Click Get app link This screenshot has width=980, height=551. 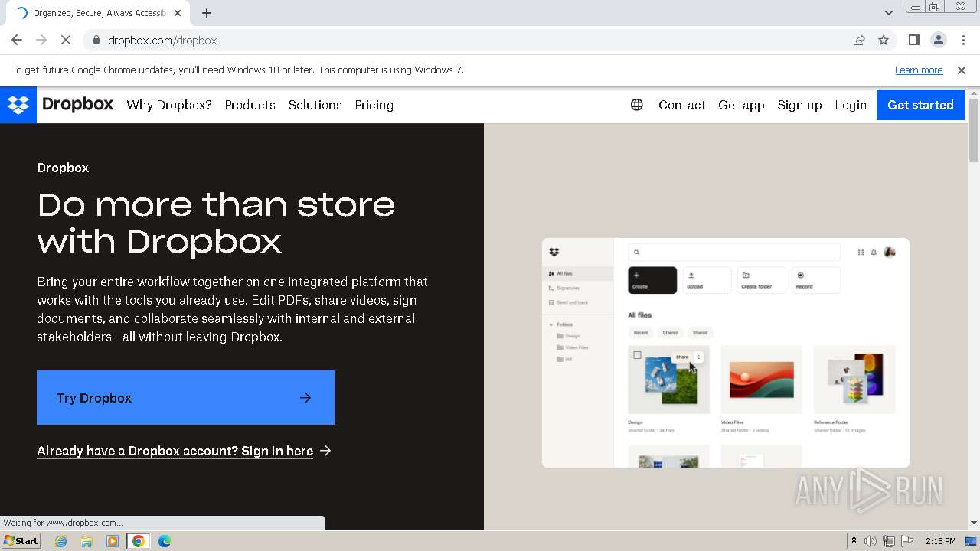click(741, 105)
